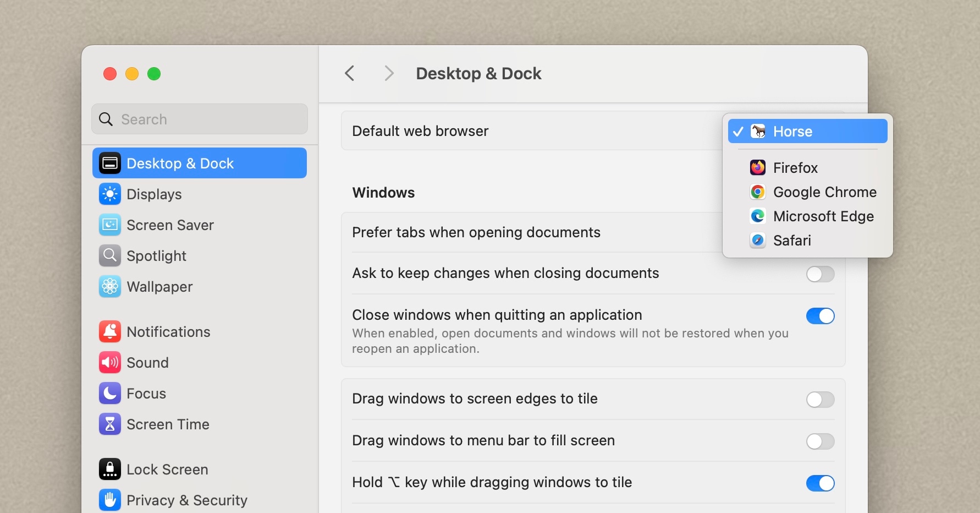Viewport: 980px width, 513px height.
Task: Click the Spotlight magnifying glass icon
Action: [x=110, y=255]
